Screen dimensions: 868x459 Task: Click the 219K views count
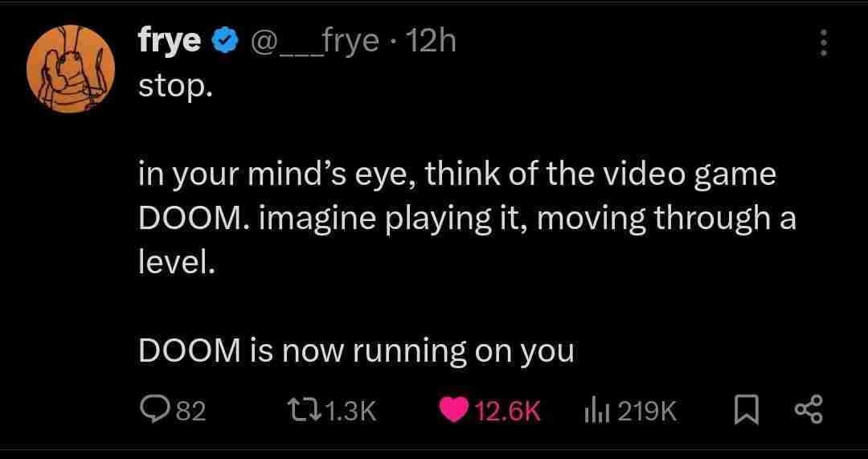[647, 412]
